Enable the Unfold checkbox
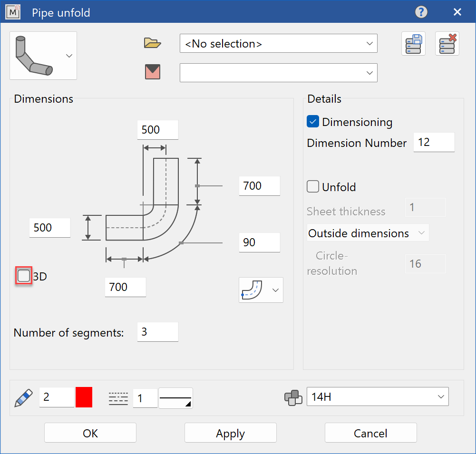 pos(313,187)
